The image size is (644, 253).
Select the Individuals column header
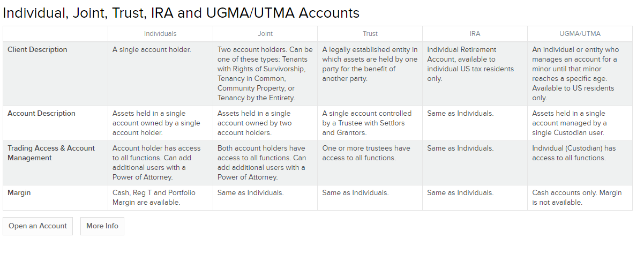(160, 34)
